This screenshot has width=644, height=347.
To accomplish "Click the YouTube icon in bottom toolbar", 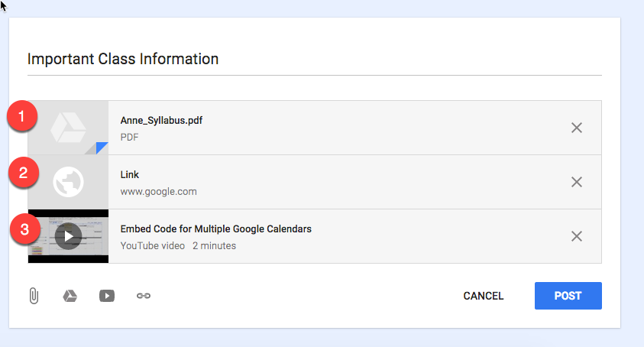I will (x=107, y=296).
